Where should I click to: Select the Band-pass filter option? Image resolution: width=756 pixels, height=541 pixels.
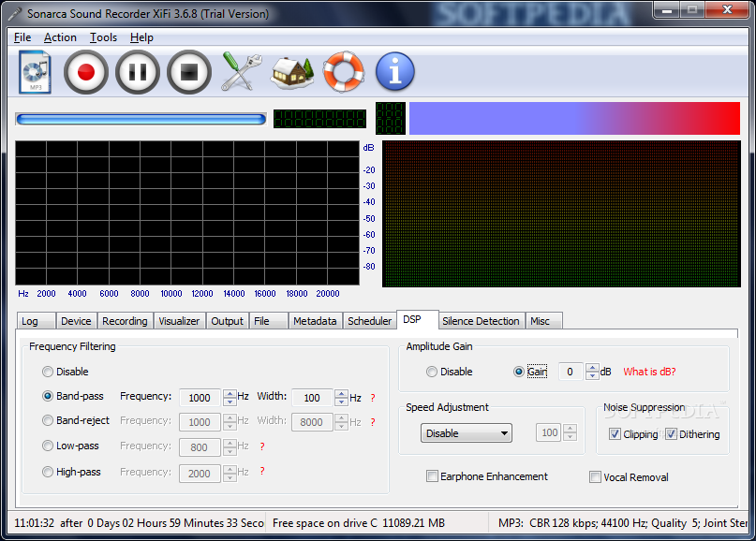(73, 396)
